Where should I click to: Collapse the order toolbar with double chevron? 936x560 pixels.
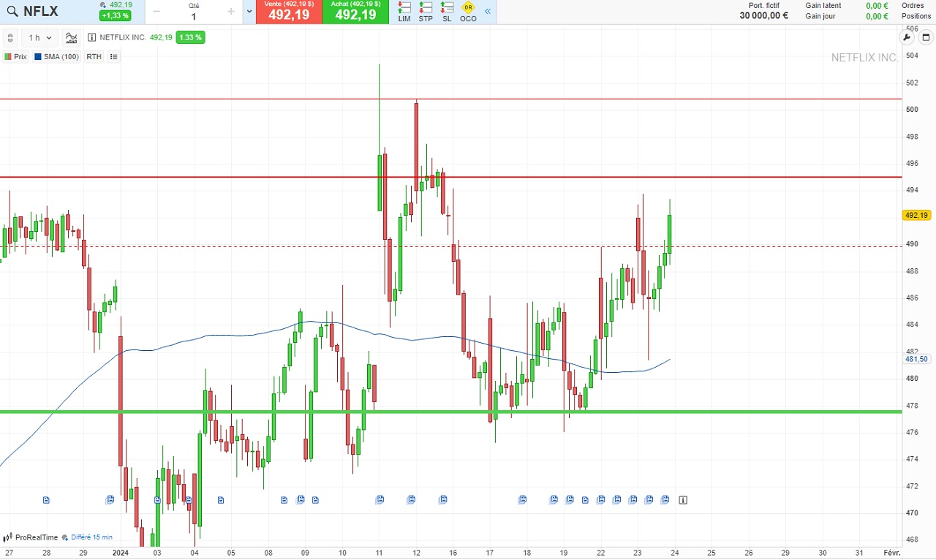(x=488, y=12)
